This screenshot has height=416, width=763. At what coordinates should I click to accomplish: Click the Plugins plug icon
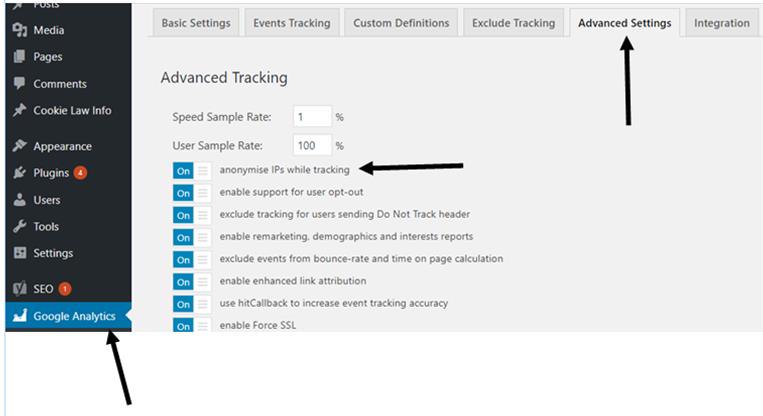click(x=20, y=172)
